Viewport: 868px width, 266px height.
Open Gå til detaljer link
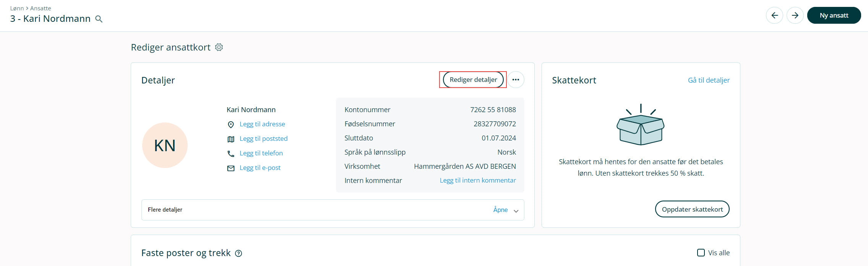pyautogui.click(x=709, y=80)
